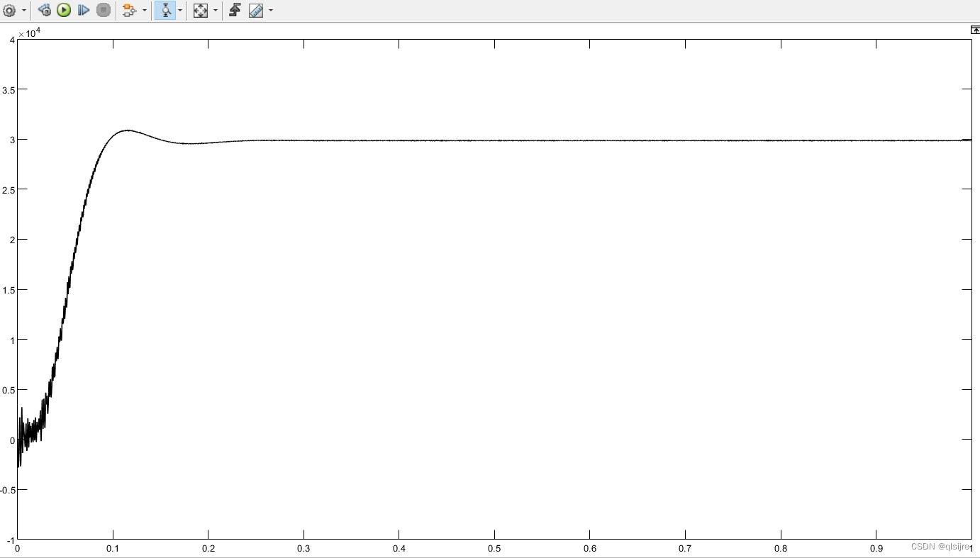The image size is (980, 558).
Task: Click the highlight Simulink block icon
Action: point(129,11)
